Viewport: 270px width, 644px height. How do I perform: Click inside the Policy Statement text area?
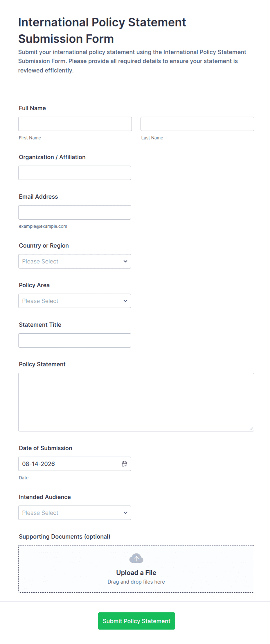pos(136,402)
